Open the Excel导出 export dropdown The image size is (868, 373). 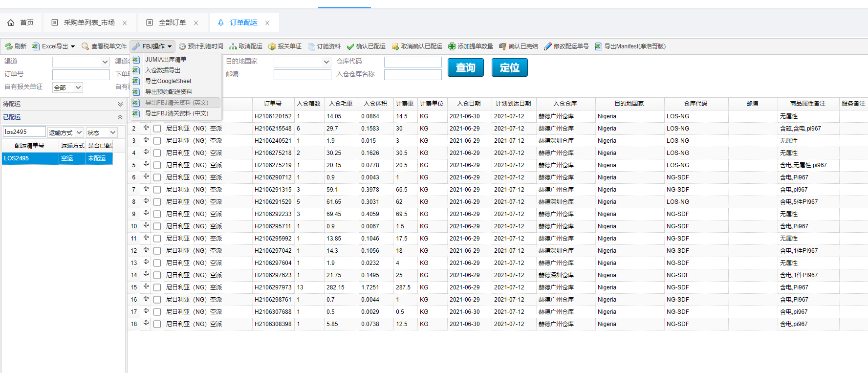coord(54,46)
